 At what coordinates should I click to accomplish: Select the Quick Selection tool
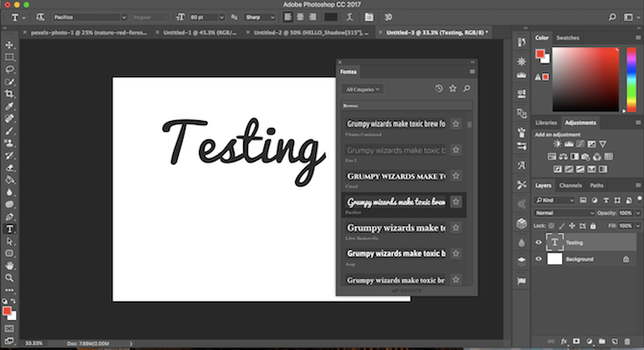tap(10, 82)
